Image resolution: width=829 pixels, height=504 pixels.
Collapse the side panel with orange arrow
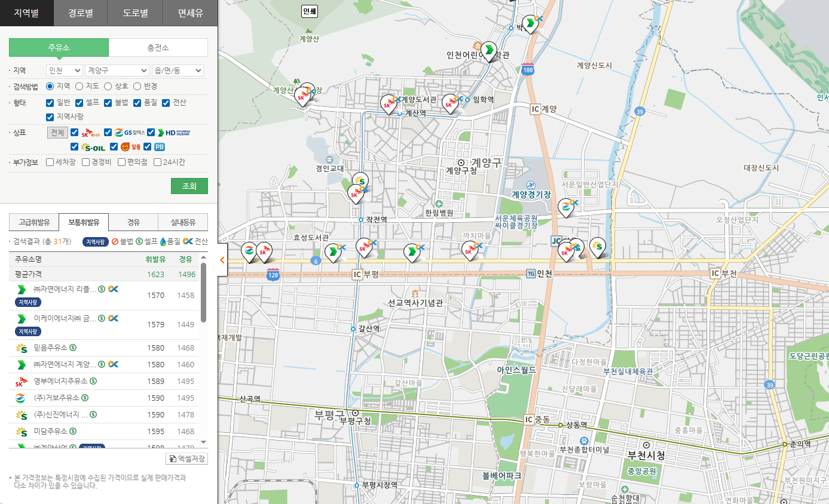tap(222, 260)
